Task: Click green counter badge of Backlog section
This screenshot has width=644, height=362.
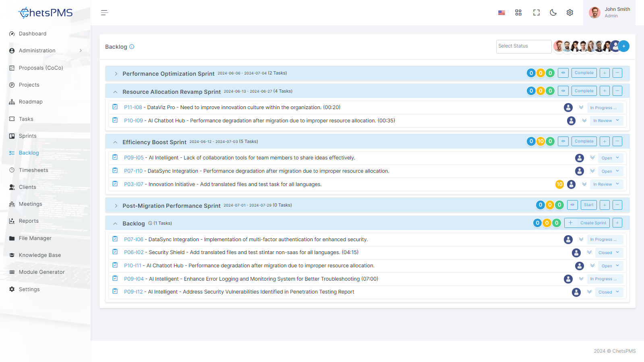Action: [x=557, y=223]
